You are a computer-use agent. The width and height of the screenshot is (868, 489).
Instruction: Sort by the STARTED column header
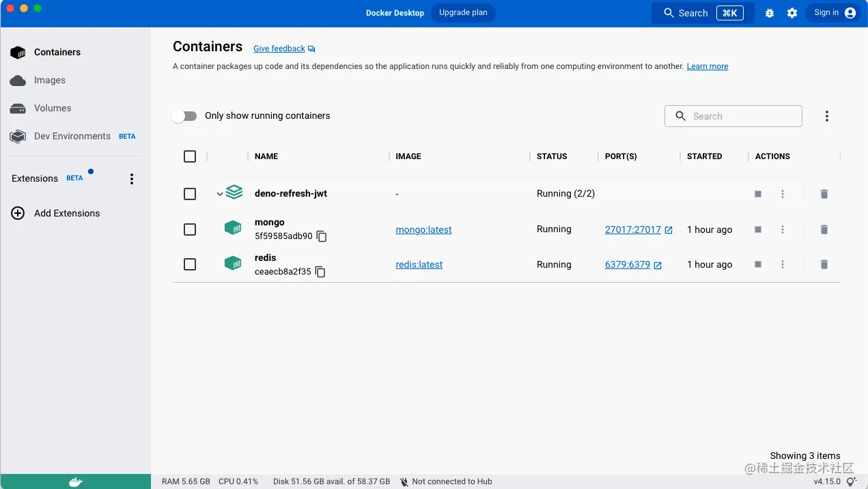(x=704, y=156)
